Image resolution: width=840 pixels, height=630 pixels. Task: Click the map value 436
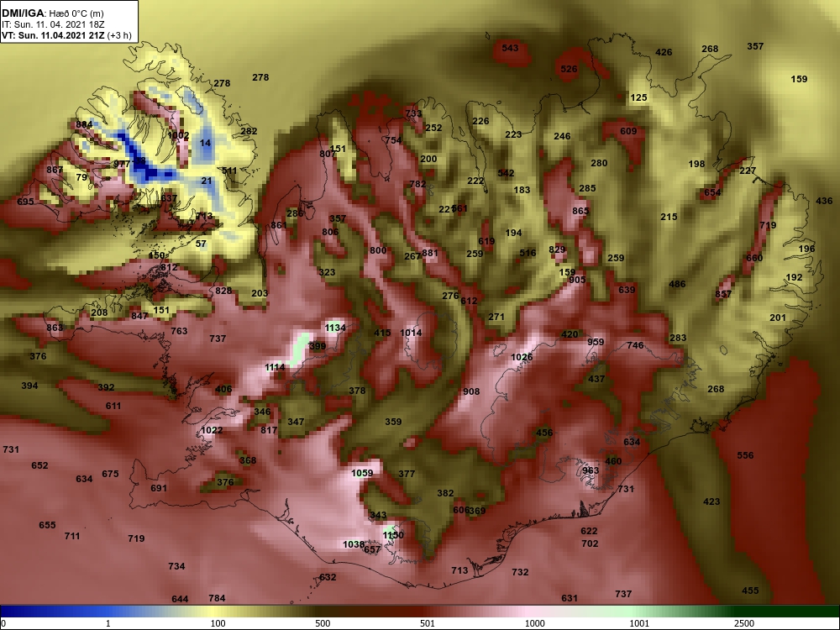tap(824, 202)
